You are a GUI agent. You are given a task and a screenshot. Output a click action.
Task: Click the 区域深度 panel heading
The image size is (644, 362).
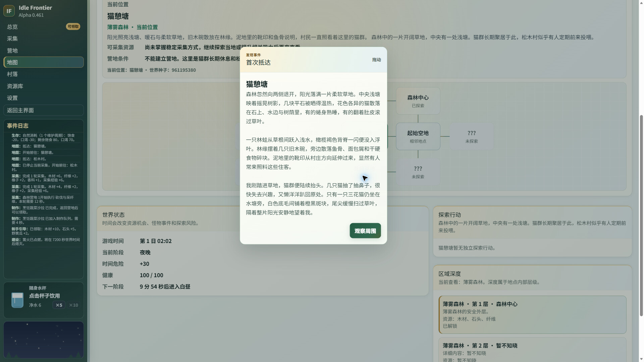click(449, 274)
